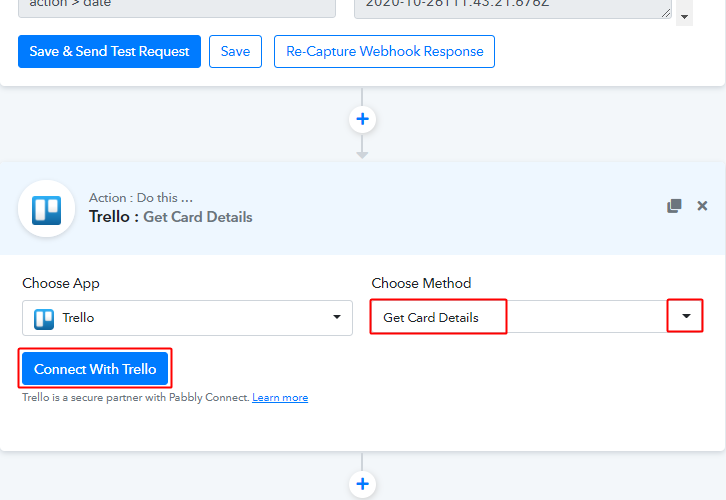Click Save & Send Test Request button
726x500 pixels.
pyautogui.click(x=109, y=51)
